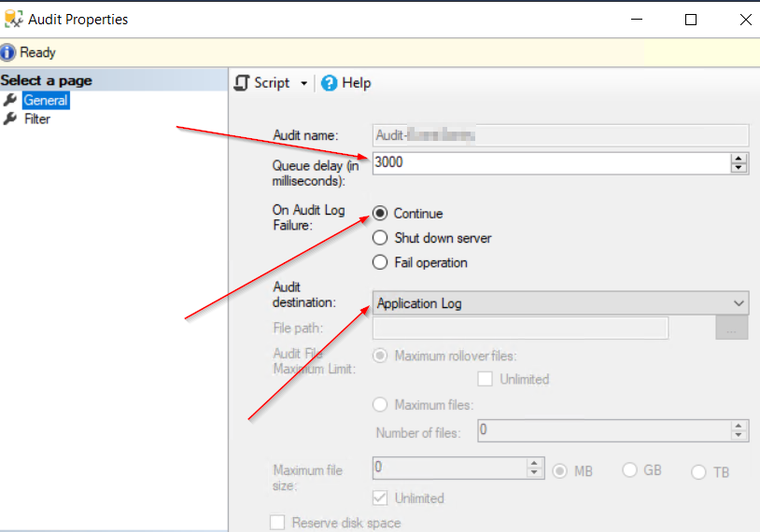Click the Help button text

tap(357, 83)
